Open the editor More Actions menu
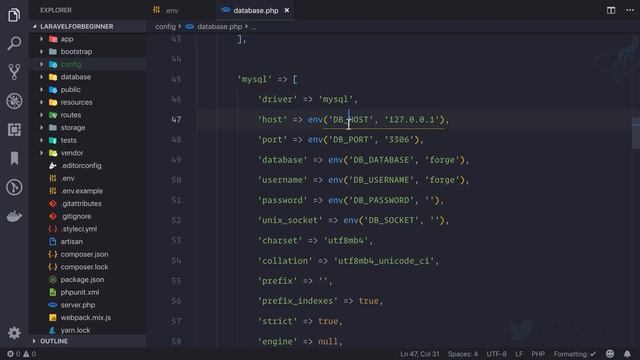Image resolution: width=640 pixels, height=360 pixels. click(630, 10)
